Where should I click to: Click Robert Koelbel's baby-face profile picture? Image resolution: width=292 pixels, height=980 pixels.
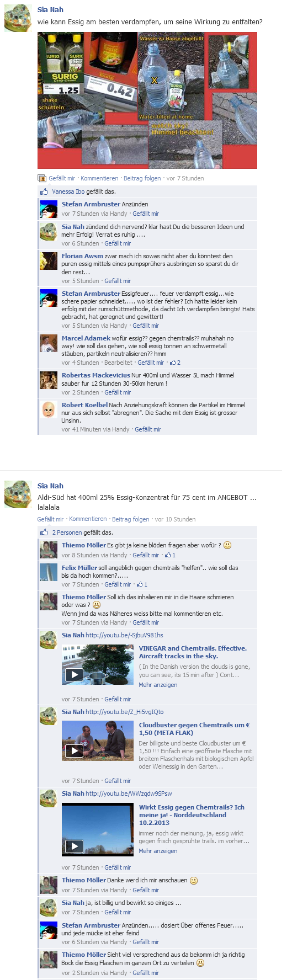point(49,409)
